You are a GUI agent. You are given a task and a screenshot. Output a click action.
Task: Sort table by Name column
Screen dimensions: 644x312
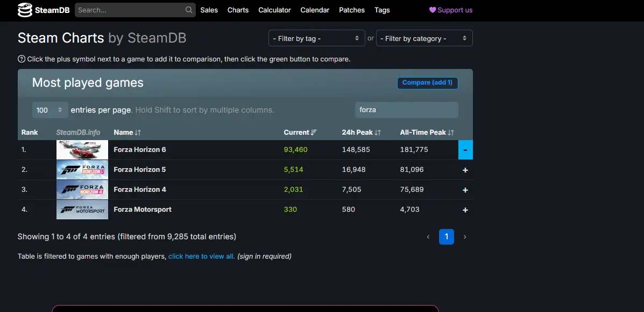[x=128, y=132]
